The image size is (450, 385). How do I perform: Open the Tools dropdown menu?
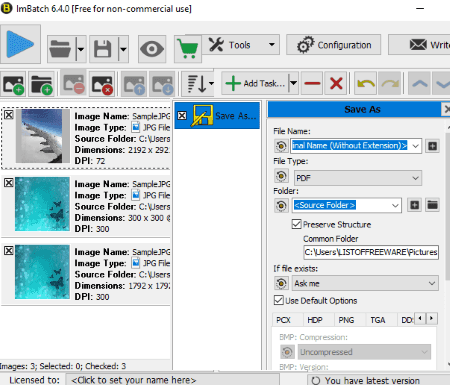pyautogui.click(x=240, y=45)
